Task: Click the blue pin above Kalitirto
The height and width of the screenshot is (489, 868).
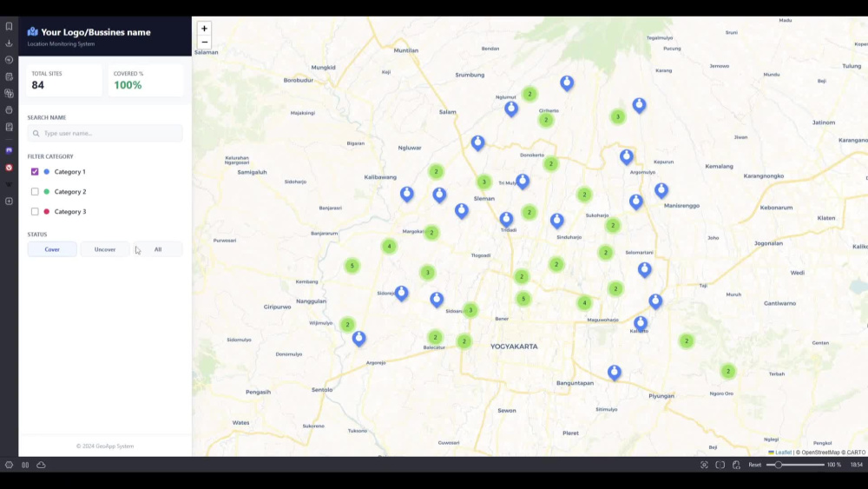Action: 641,323
